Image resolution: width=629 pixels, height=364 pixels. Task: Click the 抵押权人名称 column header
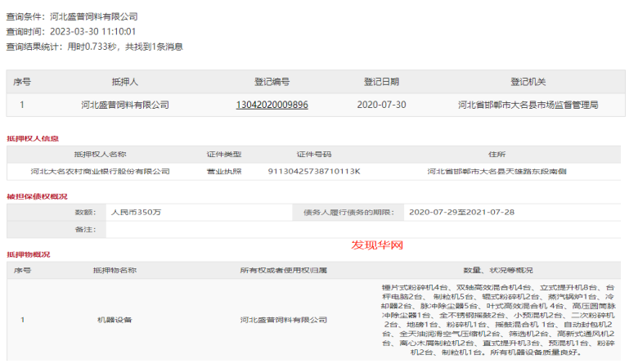pos(101,154)
